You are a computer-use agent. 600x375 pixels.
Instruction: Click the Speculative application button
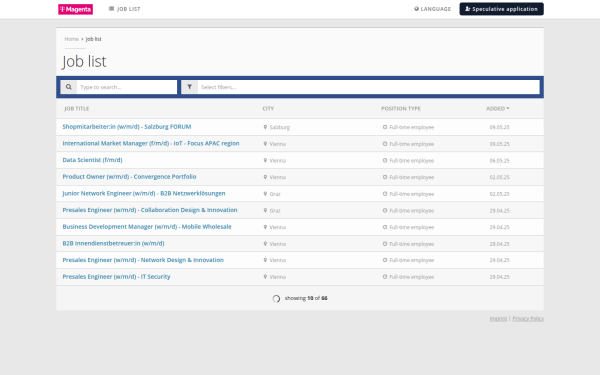pyautogui.click(x=501, y=9)
